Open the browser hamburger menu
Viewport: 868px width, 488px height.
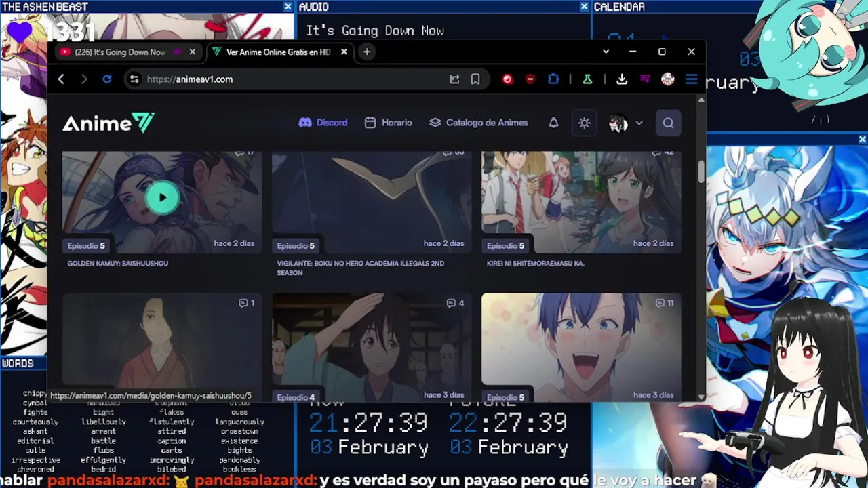(691, 79)
